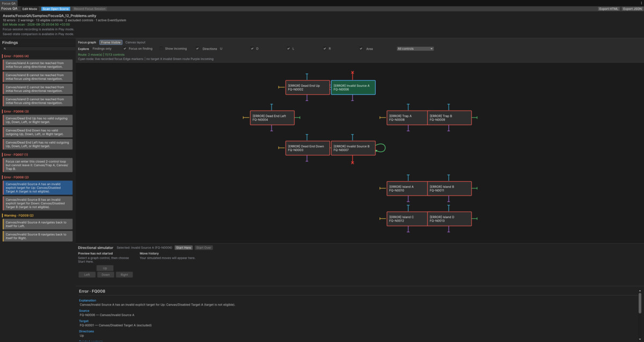This screenshot has height=342, width=644.
Task: Collapse the Error FQ005 (4) group header
Action: (16, 56)
